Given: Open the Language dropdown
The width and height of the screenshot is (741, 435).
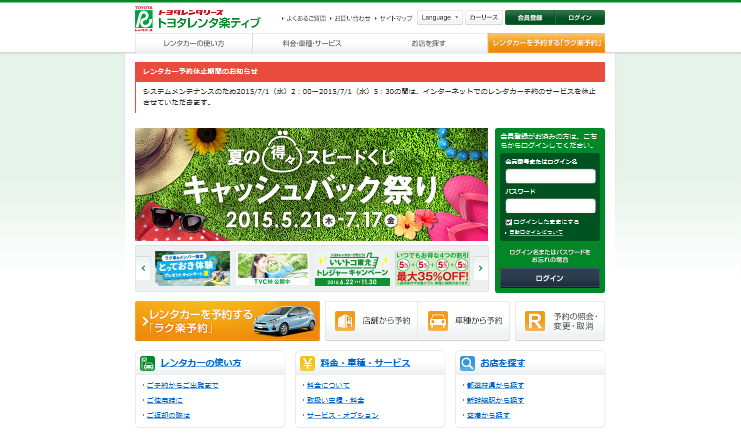Looking at the screenshot, I should [x=440, y=17].
